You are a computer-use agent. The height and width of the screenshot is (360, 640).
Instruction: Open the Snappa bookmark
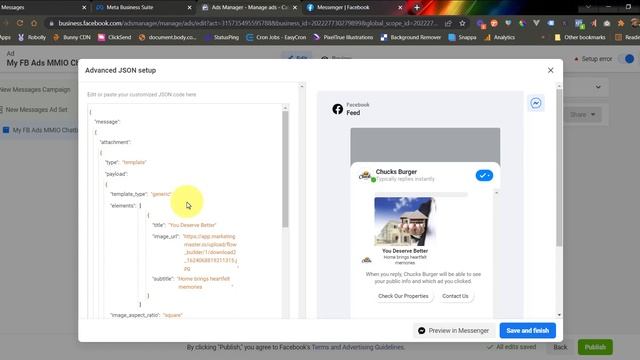point(462,37)
